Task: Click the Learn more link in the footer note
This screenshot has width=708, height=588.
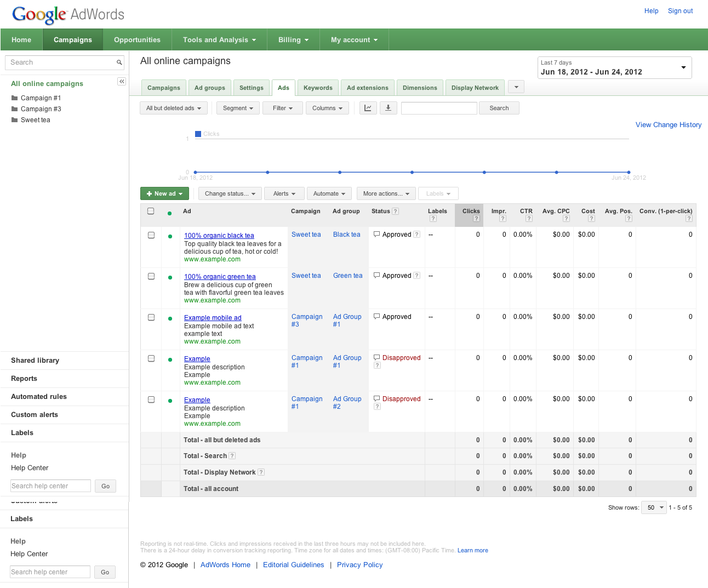Action: click(473, 550)
